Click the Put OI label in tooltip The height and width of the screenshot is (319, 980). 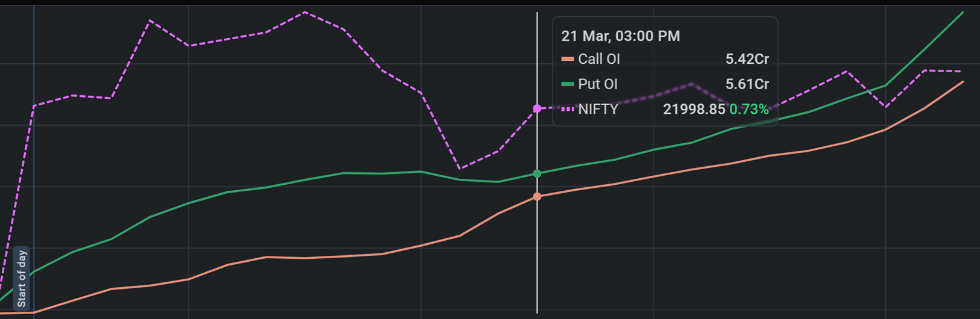pos(597,84)
